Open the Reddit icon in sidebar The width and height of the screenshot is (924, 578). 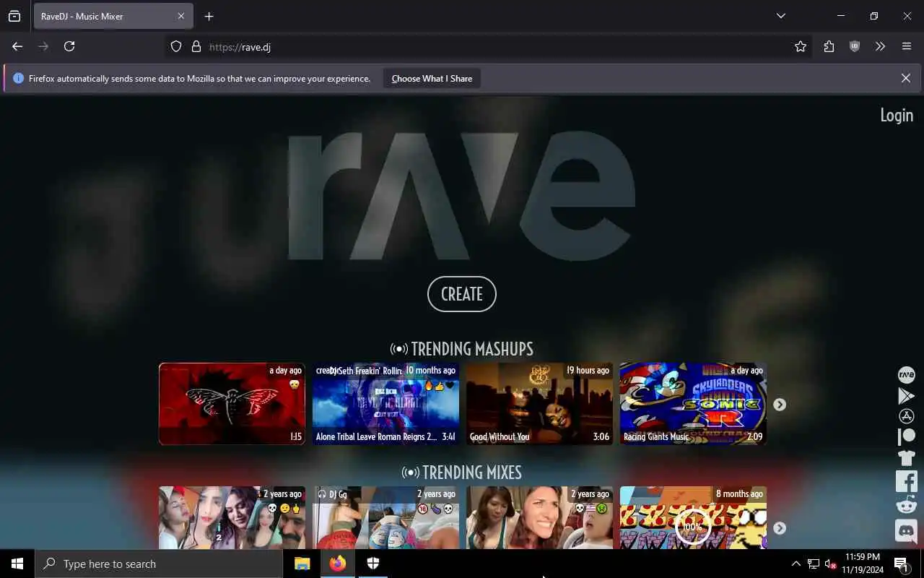click(x=906, y=505)
